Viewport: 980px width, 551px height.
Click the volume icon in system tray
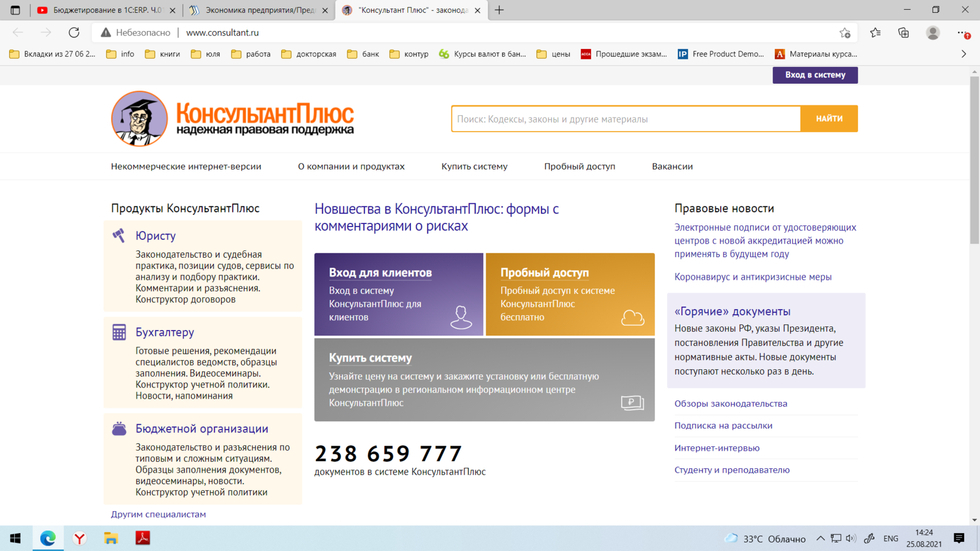[851, 539]
